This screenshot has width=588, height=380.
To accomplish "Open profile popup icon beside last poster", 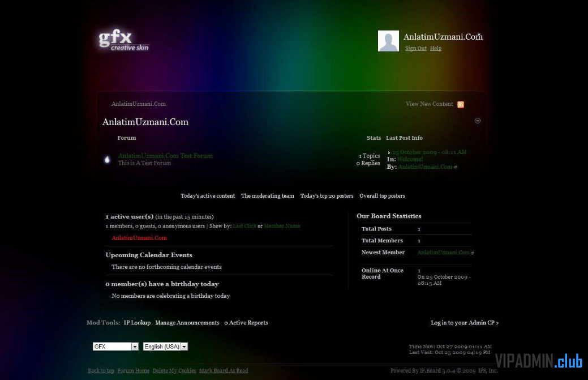I will pyautogui.click(x=455, y=167).
